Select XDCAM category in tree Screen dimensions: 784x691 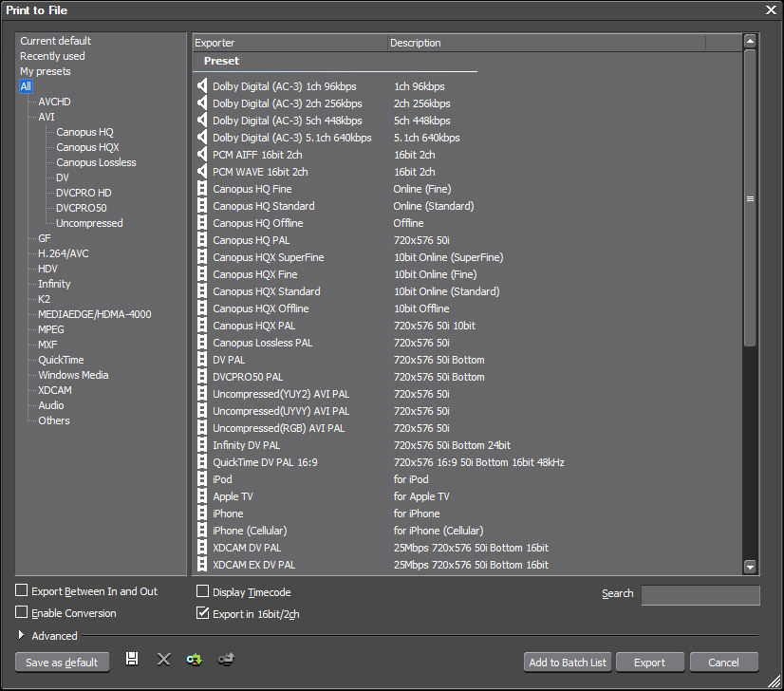(x=55, y=390)
